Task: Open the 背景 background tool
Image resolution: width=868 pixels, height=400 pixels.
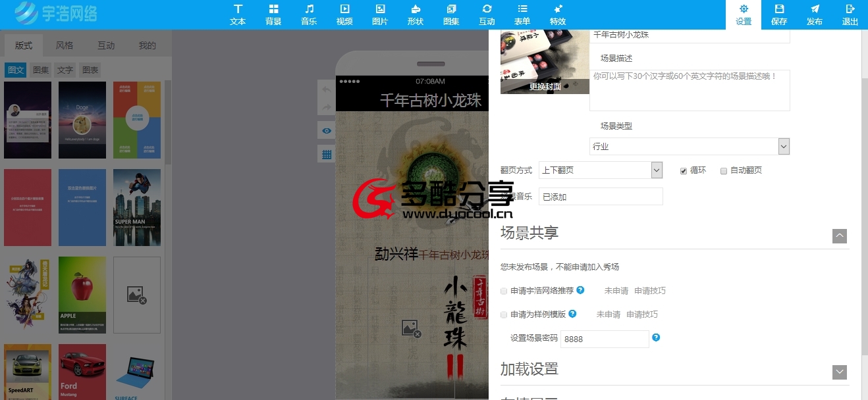Action: coord(273,14)
